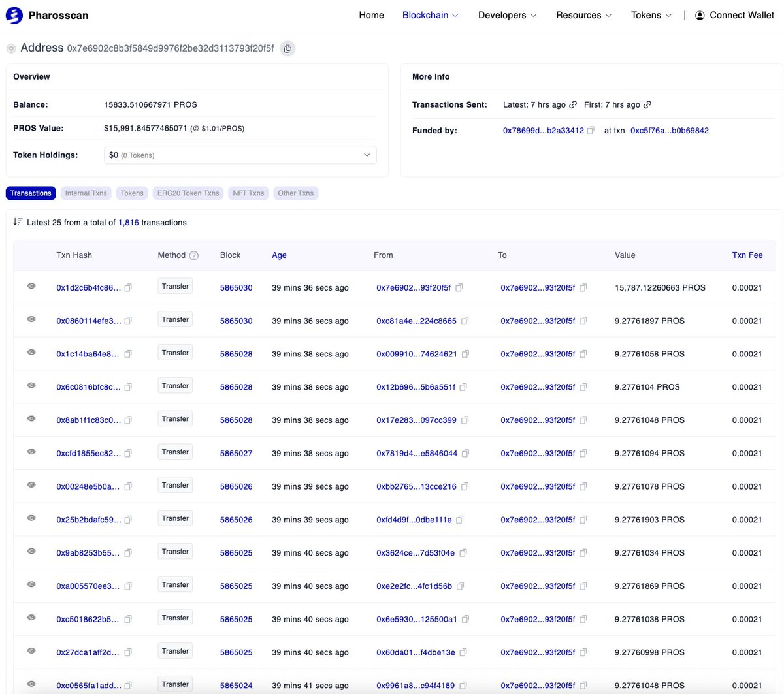Switch to the Tokens tab below Overview
784x694 pixels.
[x=132, y=193]
